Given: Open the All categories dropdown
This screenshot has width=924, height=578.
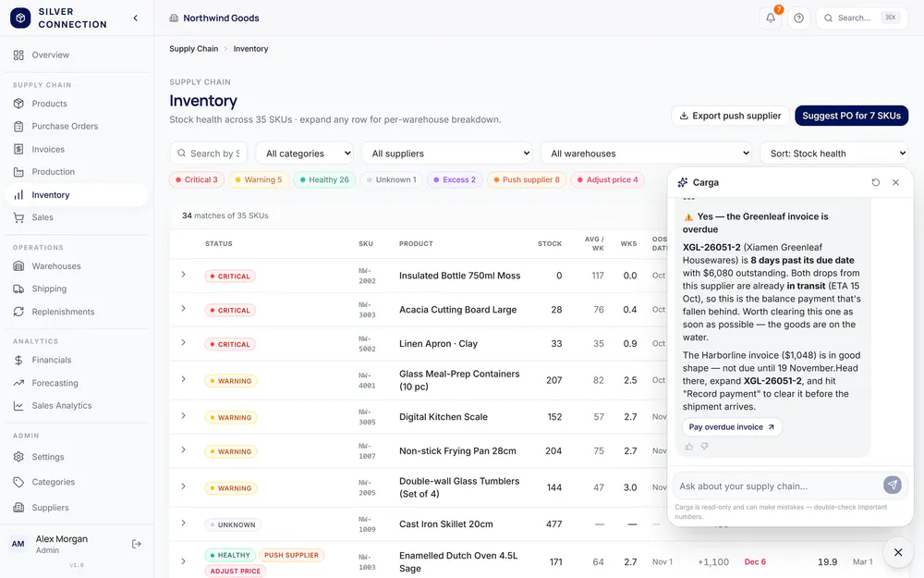Looking at the screenshot, I should click(305, 154).
